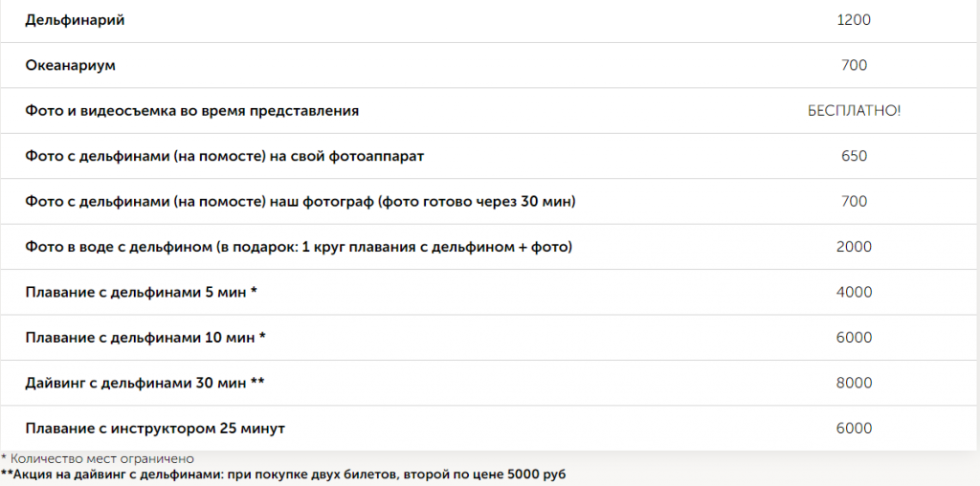Select the 650 price value
This screenshot has width=980, height=486.
pos(853,156)
